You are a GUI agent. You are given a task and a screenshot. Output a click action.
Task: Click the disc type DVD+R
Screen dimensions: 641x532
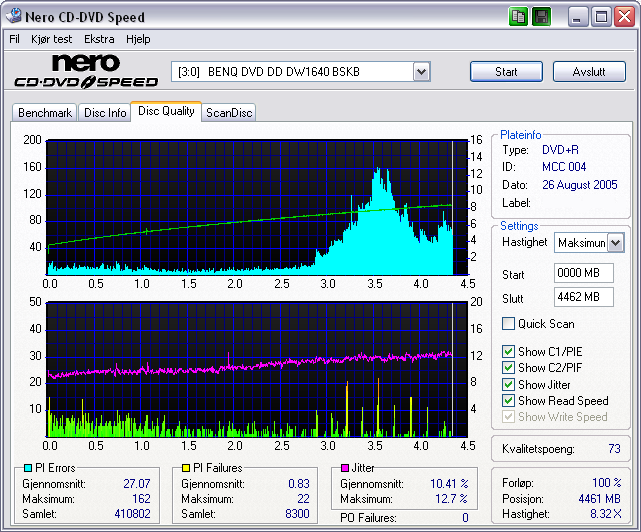(x=560, y=150)
